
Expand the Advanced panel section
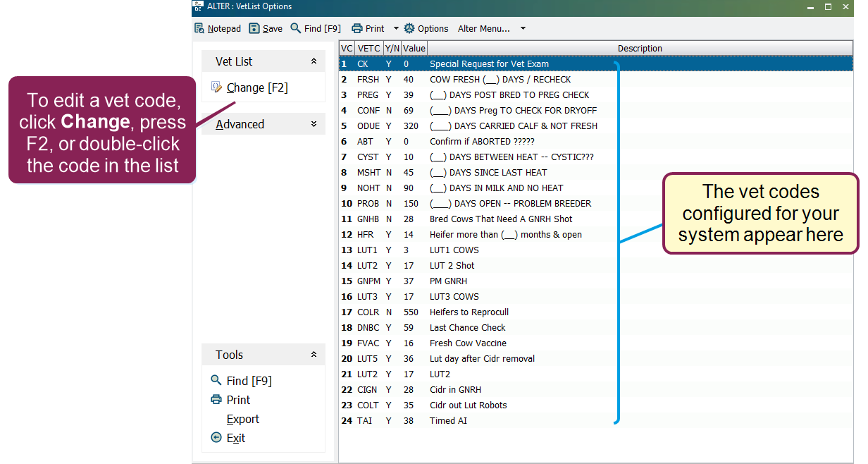click(314, 124)
